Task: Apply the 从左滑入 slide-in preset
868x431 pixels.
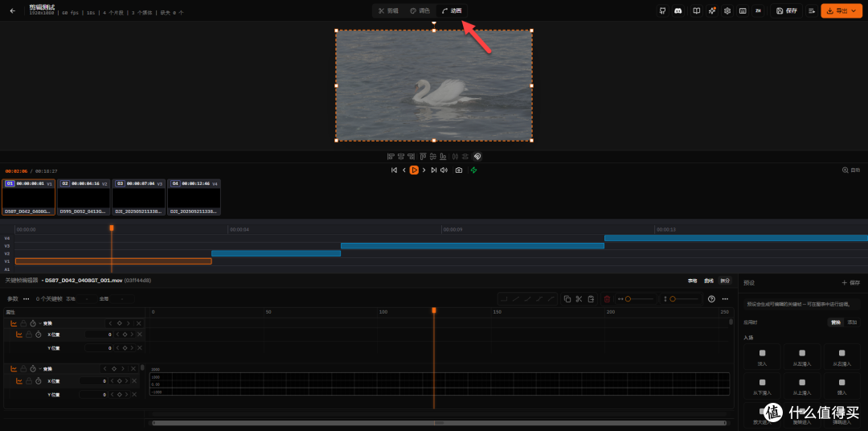Action: coord(802,357)
